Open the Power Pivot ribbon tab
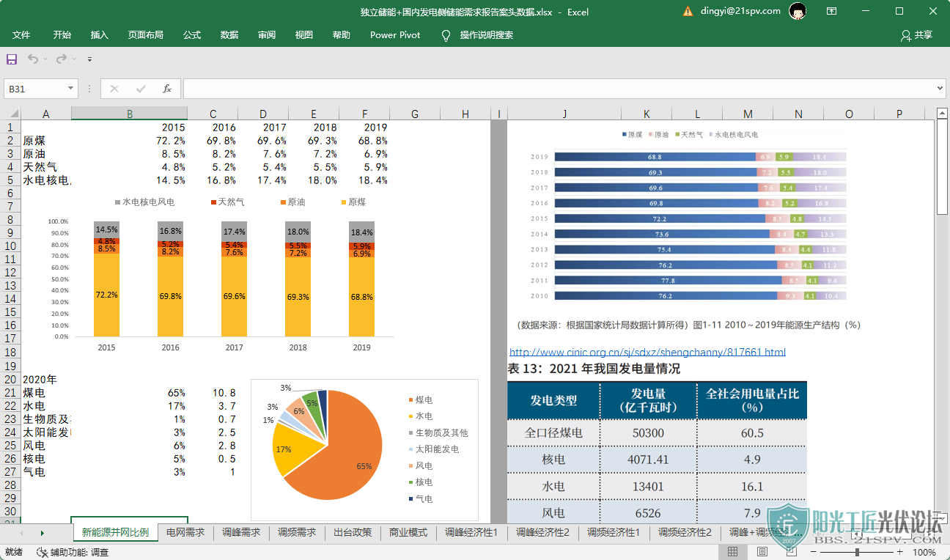Image resolution: width=950 pixels, height=560 pixels. [395, 35]
